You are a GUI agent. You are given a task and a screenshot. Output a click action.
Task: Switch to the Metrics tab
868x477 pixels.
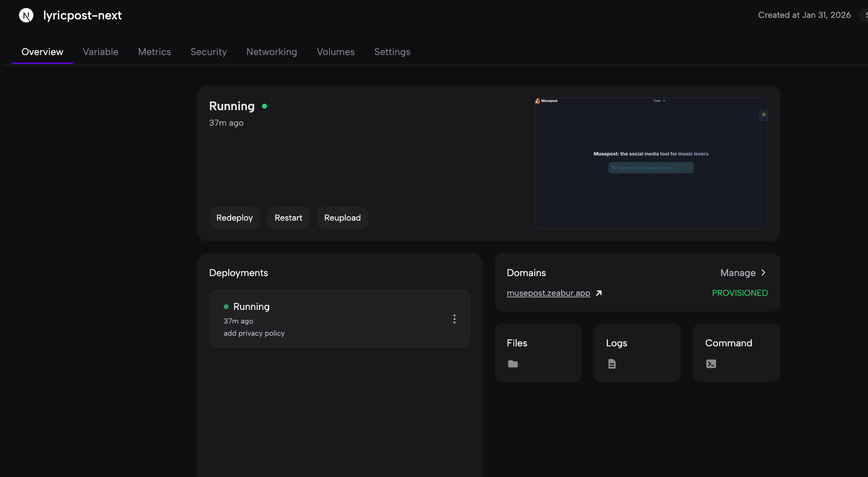(x=155, y=52)
